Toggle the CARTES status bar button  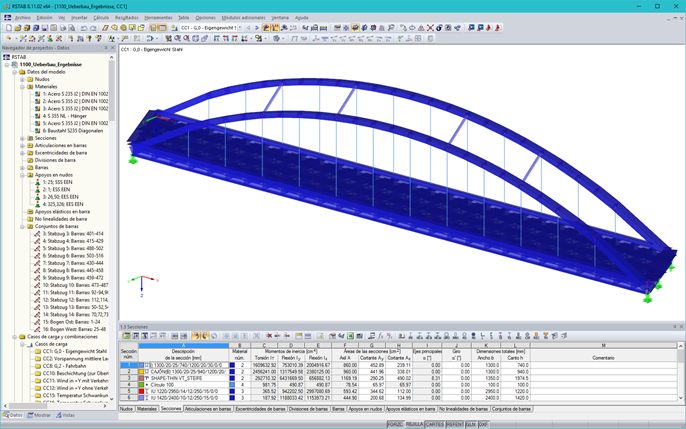(x=434, y=425)
